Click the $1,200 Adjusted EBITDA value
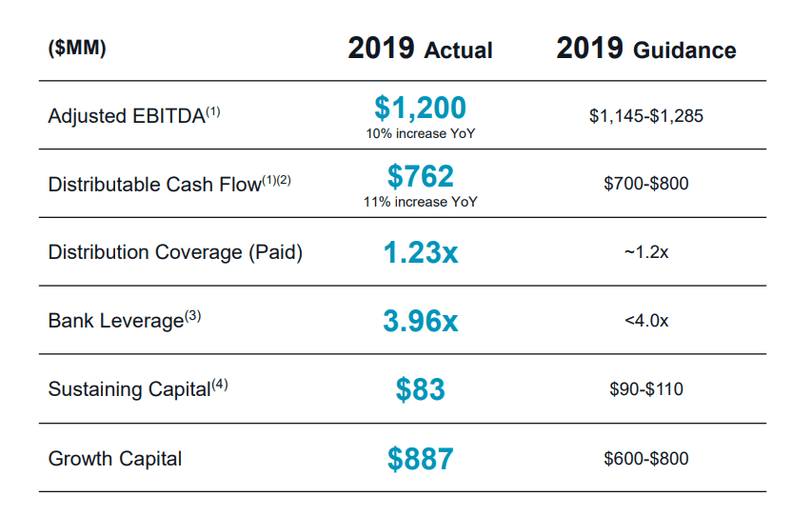The height and width of the screenshot is (515, 812). [x=420, y=107]
